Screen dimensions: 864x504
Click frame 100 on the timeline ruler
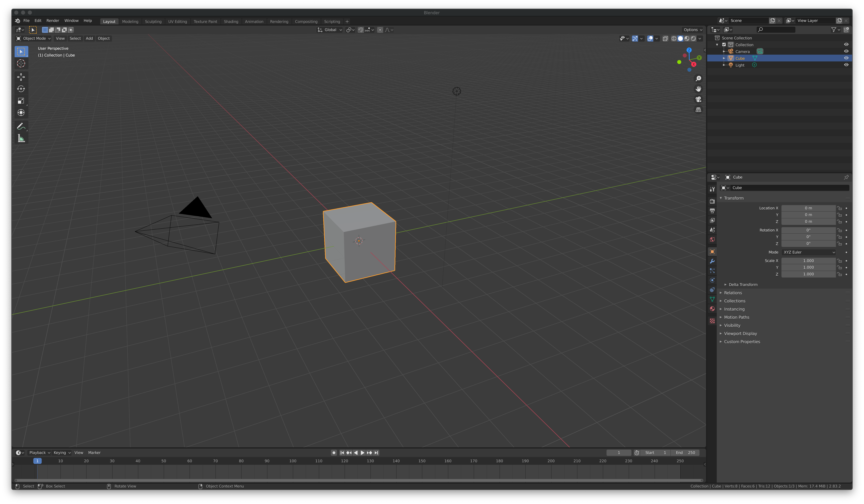(x=293, y=461)
